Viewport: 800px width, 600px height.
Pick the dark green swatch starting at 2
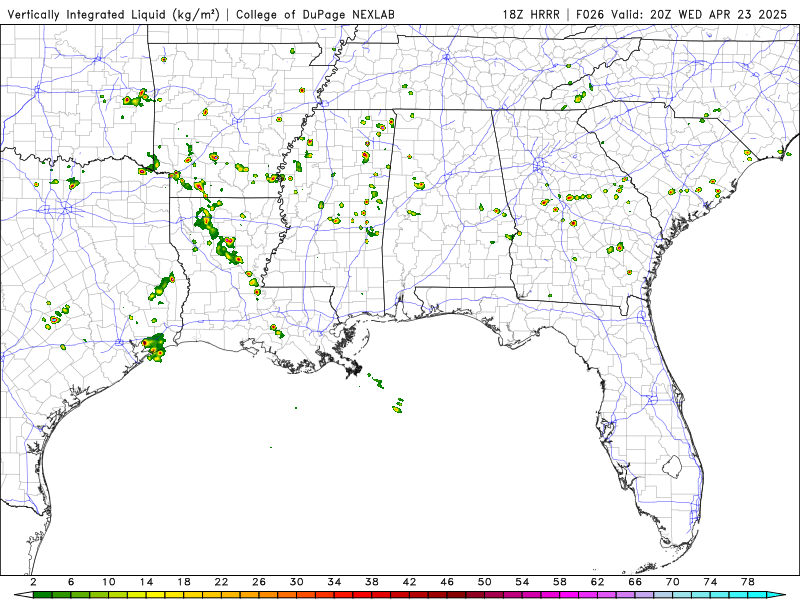tap(43, 595)
